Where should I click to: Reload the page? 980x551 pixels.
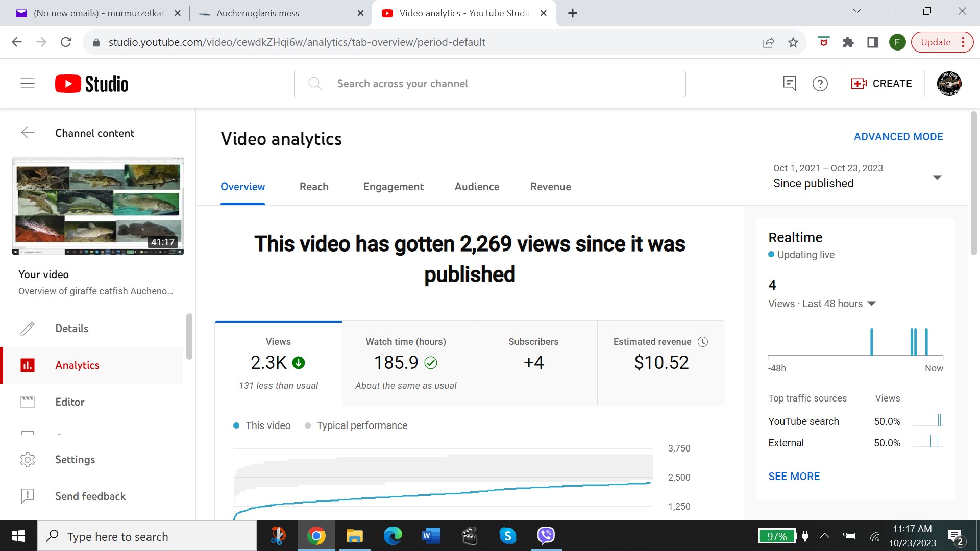click(66, 42)
